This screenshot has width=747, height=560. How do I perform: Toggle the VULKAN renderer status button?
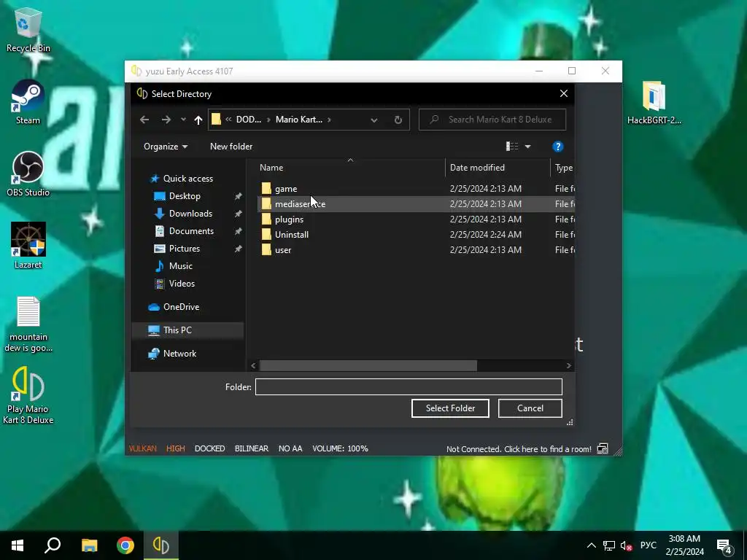click(x=142, y=448)
